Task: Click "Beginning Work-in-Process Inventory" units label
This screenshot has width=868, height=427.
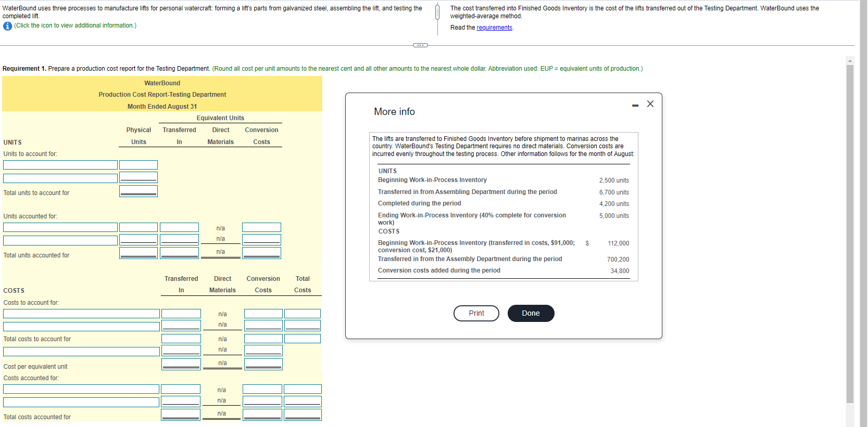Action: click(432, 180)
